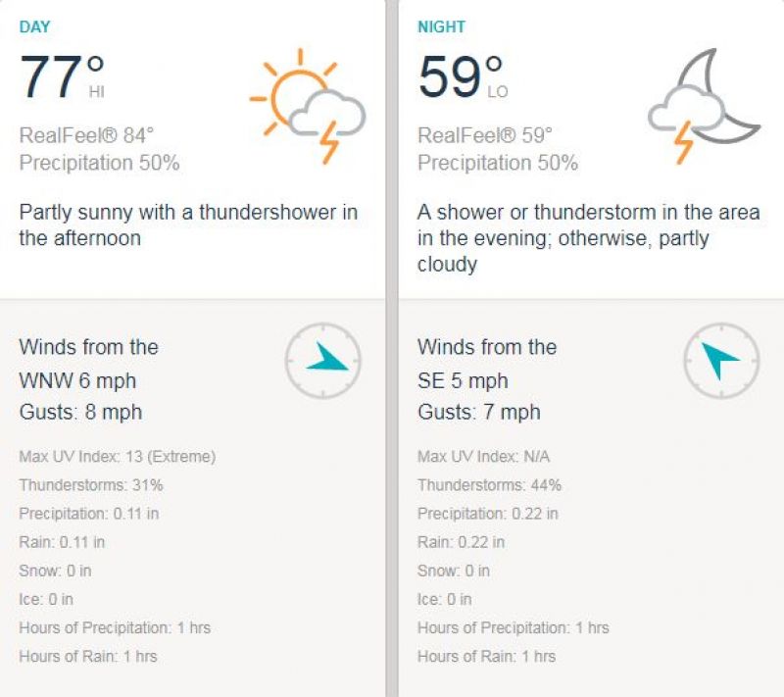Select the NIGHT heading label
The width and height of the screenshot is (784, 697).
tap(442, 26)
